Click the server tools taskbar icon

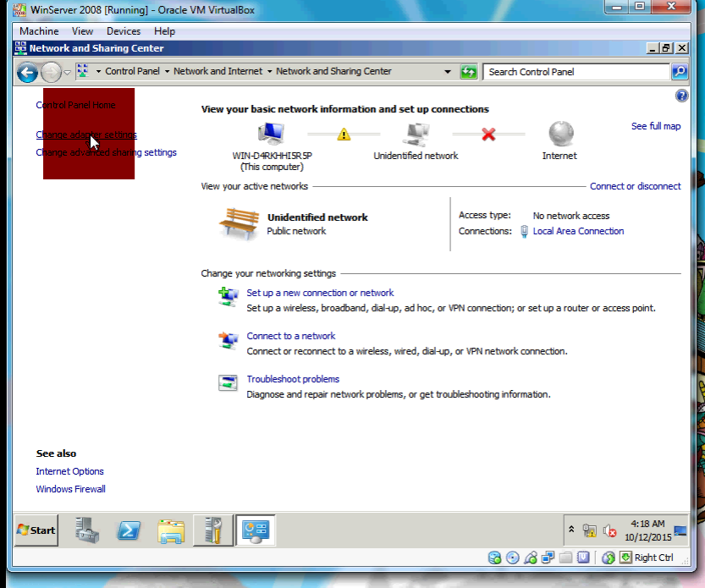(213, 530)
